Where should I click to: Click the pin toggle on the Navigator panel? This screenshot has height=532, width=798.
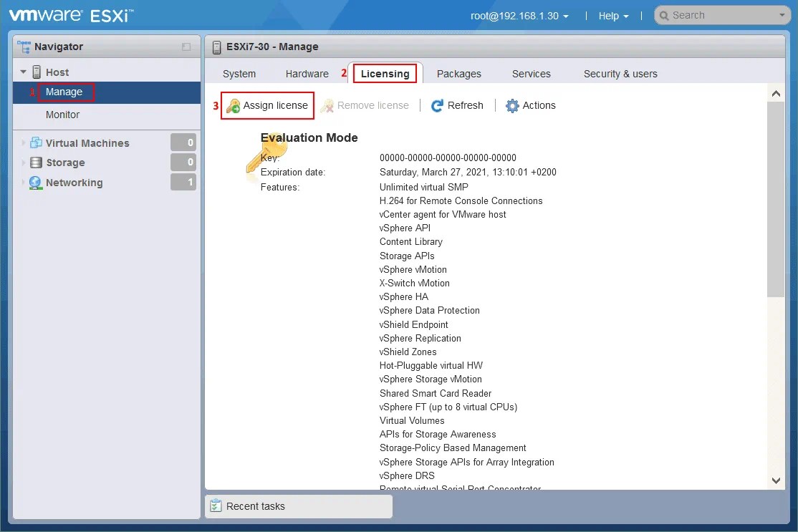(186, 47)
